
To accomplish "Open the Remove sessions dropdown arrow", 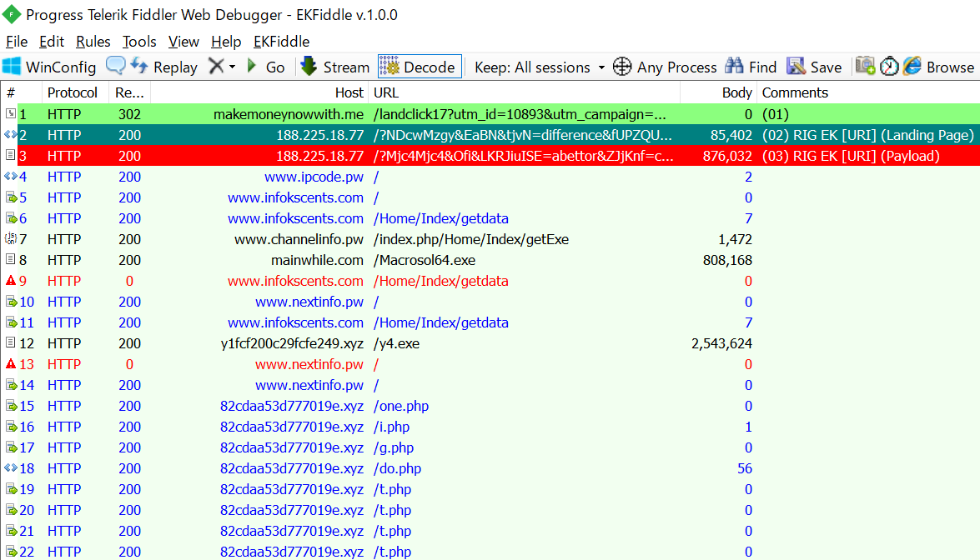I will pos(232,67).
